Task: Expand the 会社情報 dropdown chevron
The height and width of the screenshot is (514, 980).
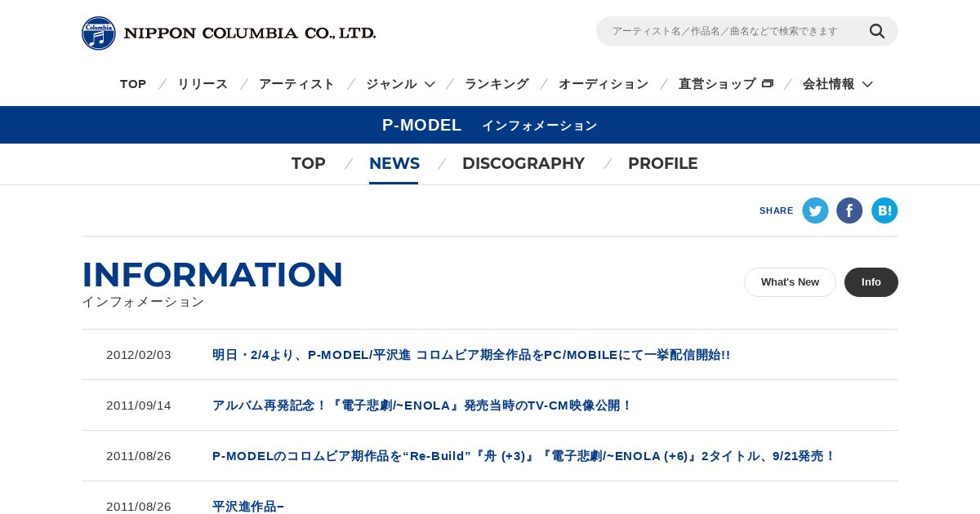Action: click(867, 84)
